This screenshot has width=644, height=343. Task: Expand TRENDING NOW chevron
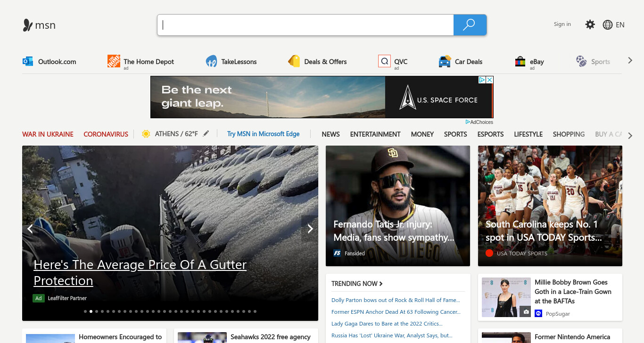(381, 284)
